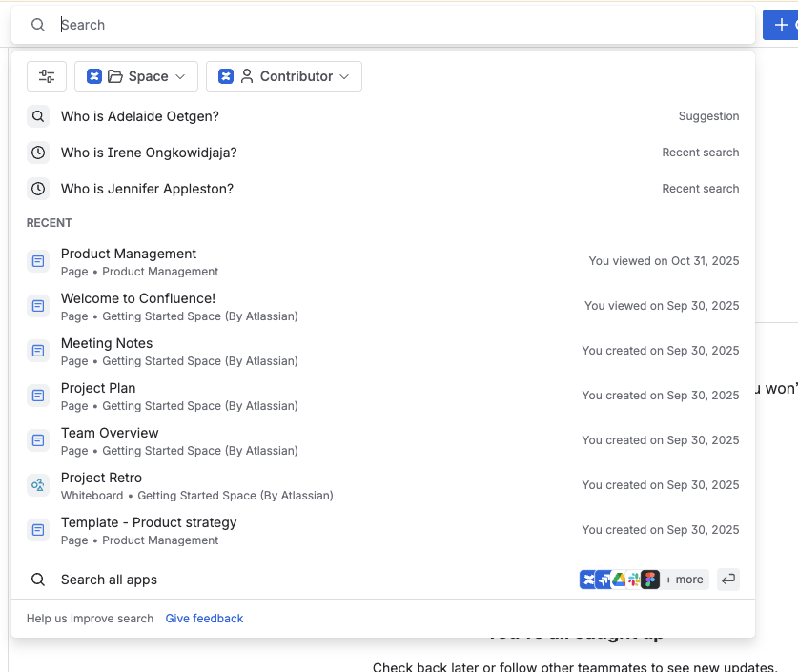Image resolution: width=798 pixels, height=672 pixels.
Task: Open the Project Retro whiteboard result
Action: (382, 485)
